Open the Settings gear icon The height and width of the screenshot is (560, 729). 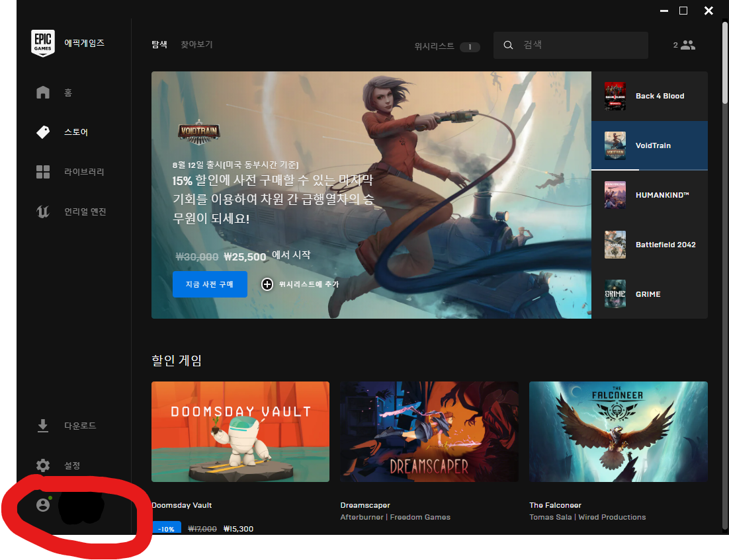tap(43, 465)
